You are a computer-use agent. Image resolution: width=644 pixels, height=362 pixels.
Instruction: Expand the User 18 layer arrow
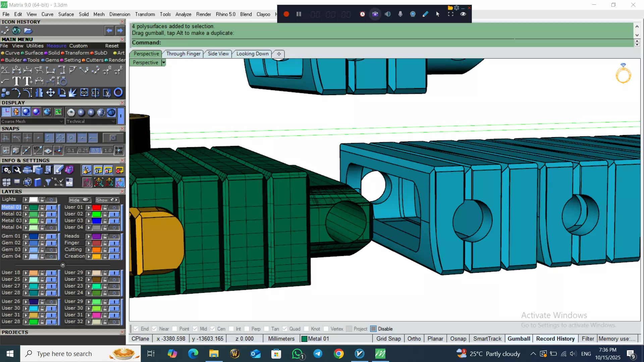25,273
